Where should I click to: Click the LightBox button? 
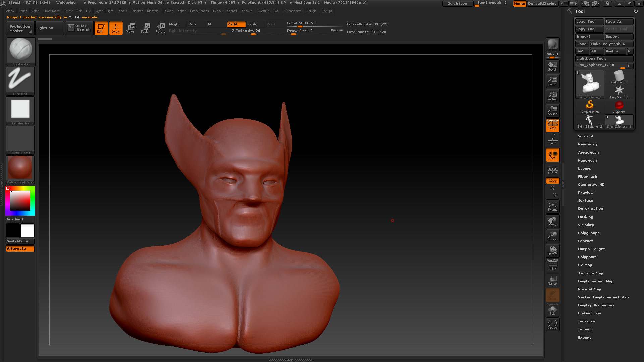[49, 28]
